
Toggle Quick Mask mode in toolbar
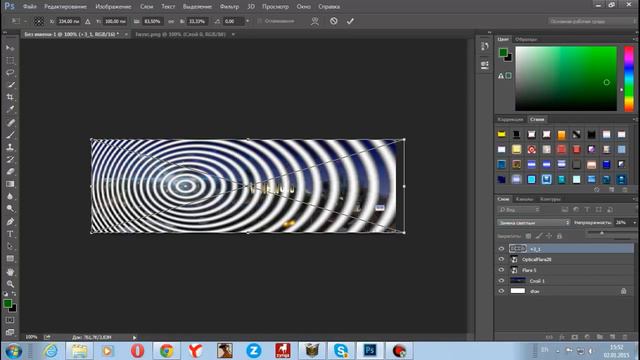pyautogui.click(x=10, y=320)
